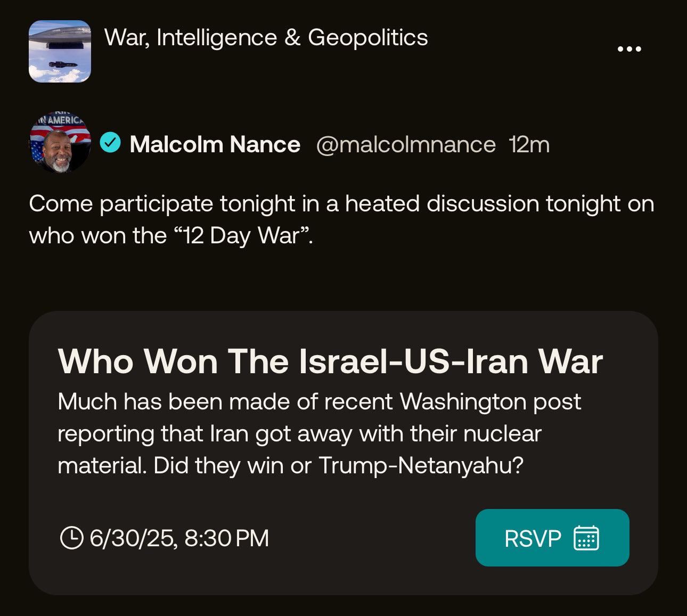Open the three-dot more options menu
The height and width of the screenshot is (616, 687).
(629, 49)
